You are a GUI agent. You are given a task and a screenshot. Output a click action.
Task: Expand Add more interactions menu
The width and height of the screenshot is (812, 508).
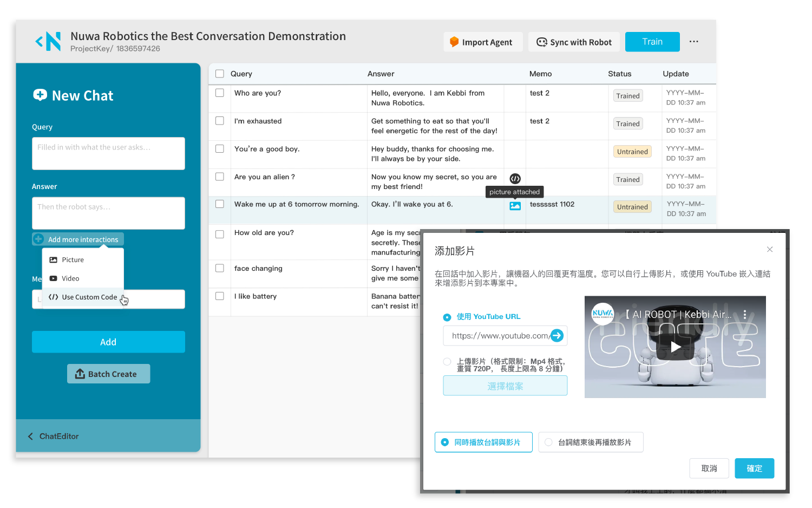(x=78, y=239)
